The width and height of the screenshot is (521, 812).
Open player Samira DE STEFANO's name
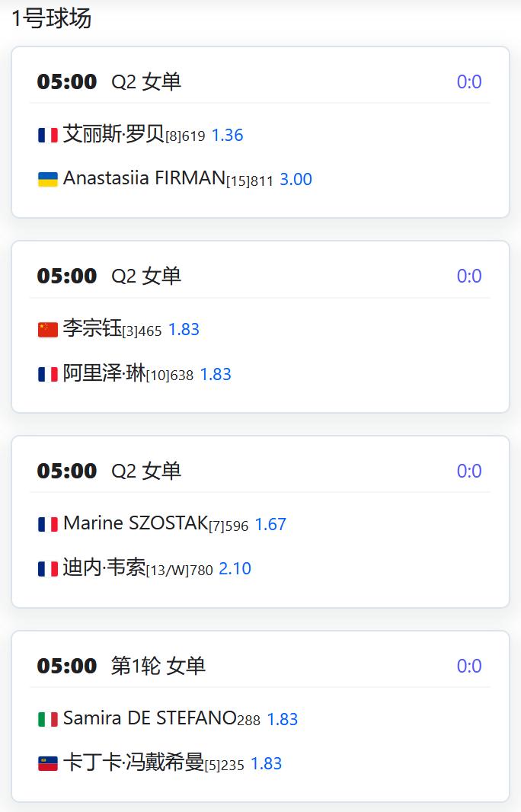[x=149, y=718]
